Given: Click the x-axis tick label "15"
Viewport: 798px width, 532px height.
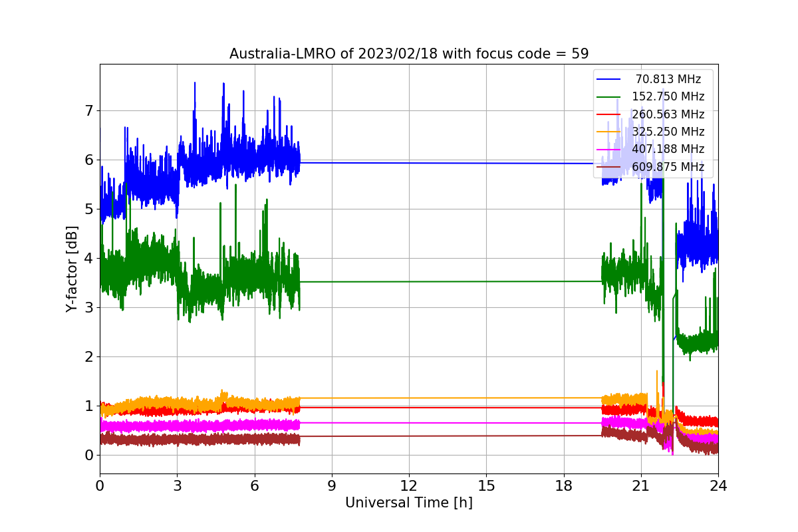Looking at the screenshot, I should [486, 486].
